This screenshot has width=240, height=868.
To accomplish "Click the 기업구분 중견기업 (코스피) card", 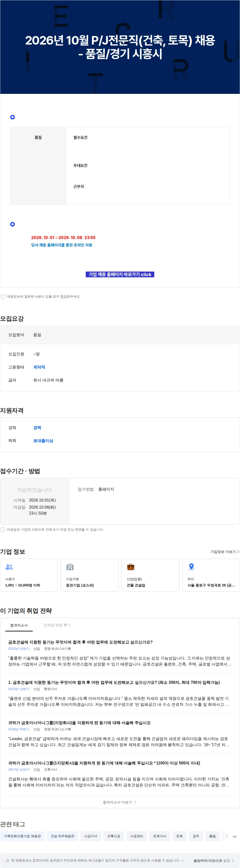I will [89, 575].
